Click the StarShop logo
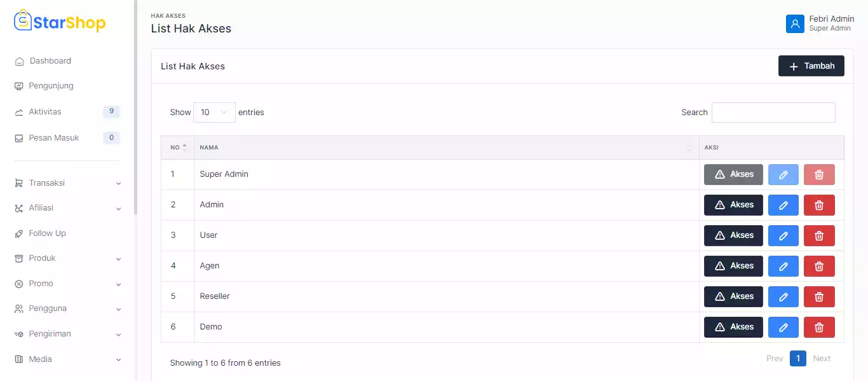 60,22
